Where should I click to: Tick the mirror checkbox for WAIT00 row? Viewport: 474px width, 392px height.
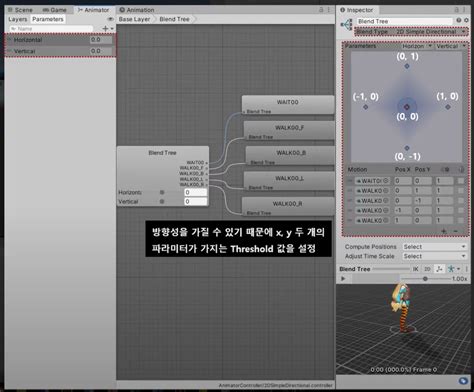point(461,181)
